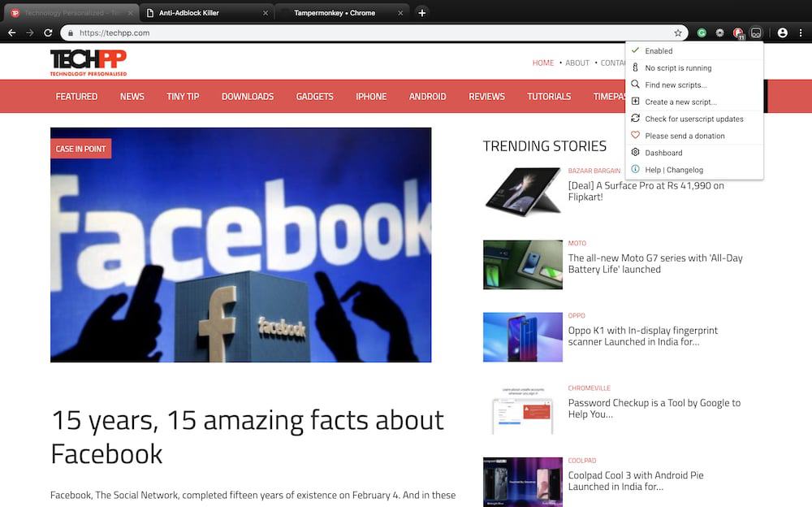The width and height of the screenshot is (812, 507).
Task: Open the TUTORIALS section
Action: [x=549, y=97]
